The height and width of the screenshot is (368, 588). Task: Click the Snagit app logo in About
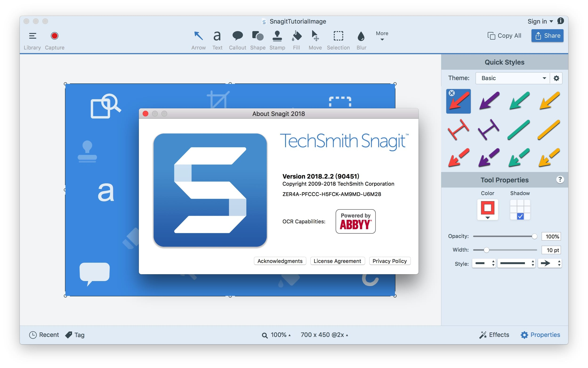point(210,190)
